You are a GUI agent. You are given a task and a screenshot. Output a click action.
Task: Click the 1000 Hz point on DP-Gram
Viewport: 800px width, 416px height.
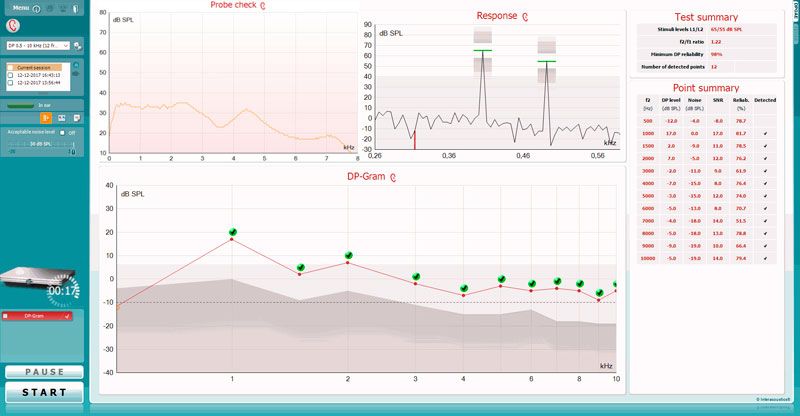[x=232, y=238]
